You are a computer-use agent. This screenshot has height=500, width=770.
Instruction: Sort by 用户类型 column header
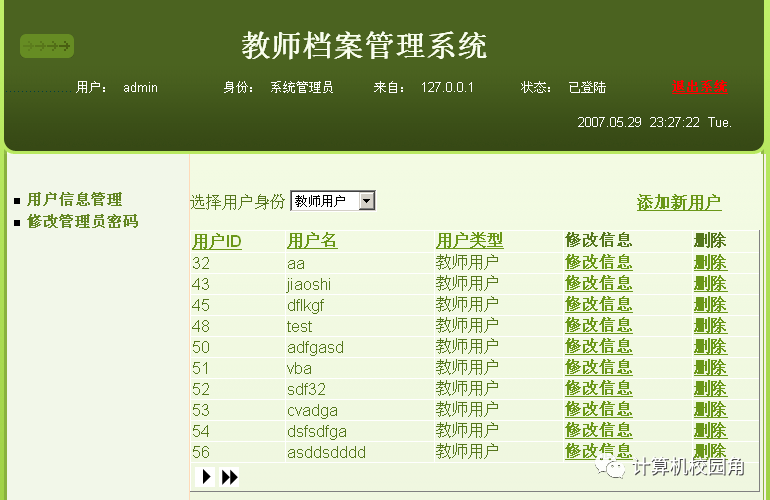(x=469, y=241)
